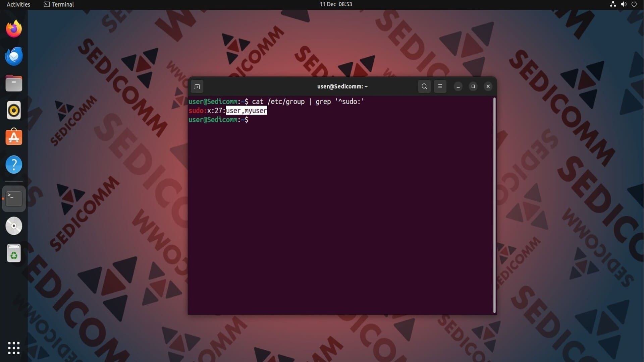644x362 pixels.
Task: Open Ubuntu Software from the dock
Action: tap(14, 137)
